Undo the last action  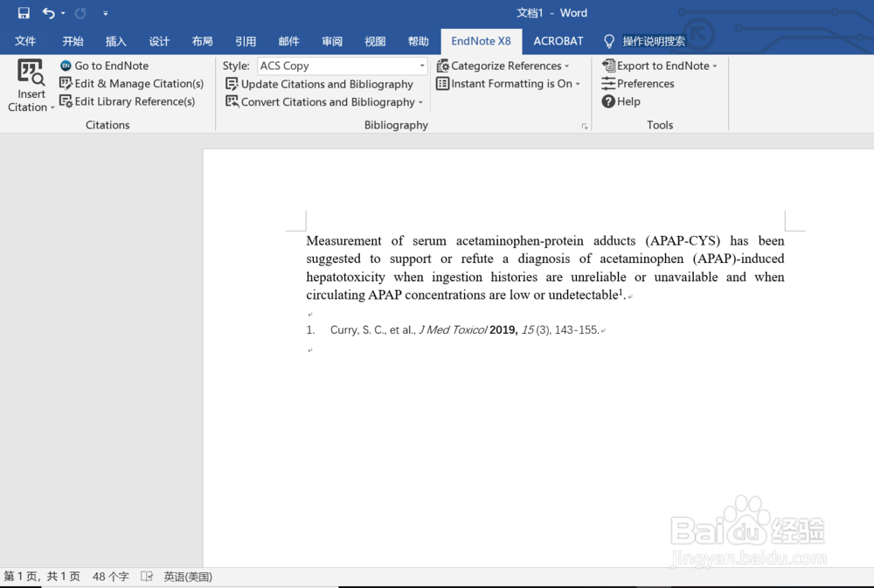click(48, 13)
